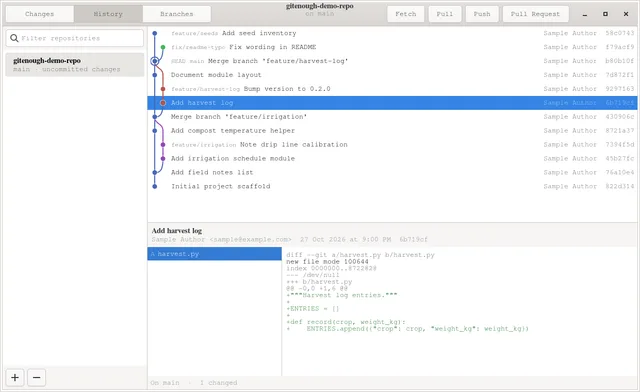Select commit 'Add irrigation schedule module'
The image size is (640, 392).
(392, 158)
